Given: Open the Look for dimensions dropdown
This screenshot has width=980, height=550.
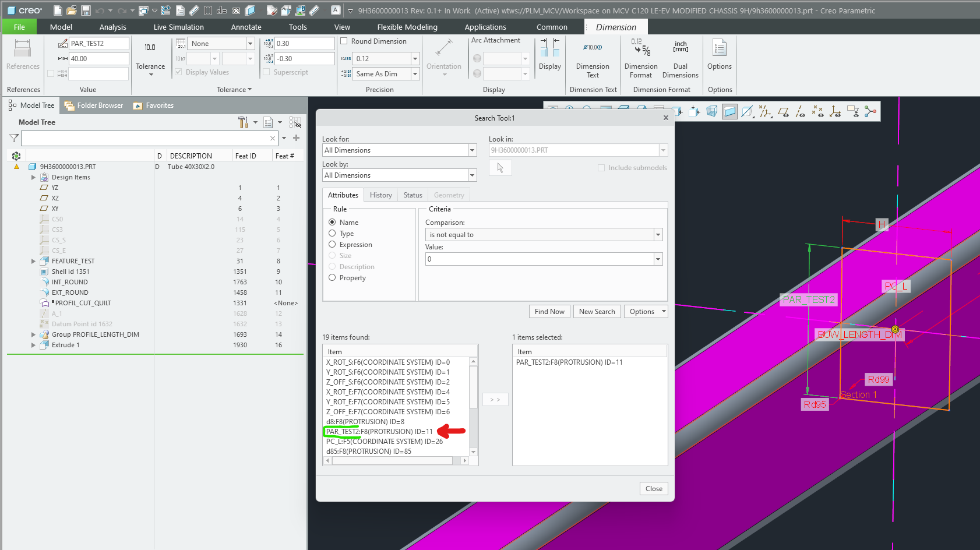Looking at the screenshot, I should pyautogui.click(x=471, y=150).
